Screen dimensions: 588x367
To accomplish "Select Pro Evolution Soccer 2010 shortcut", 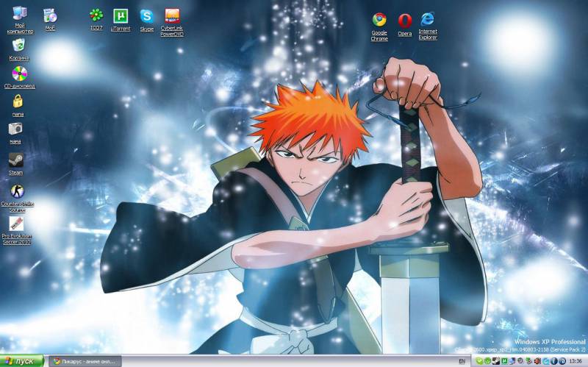I will coord(16,230).
